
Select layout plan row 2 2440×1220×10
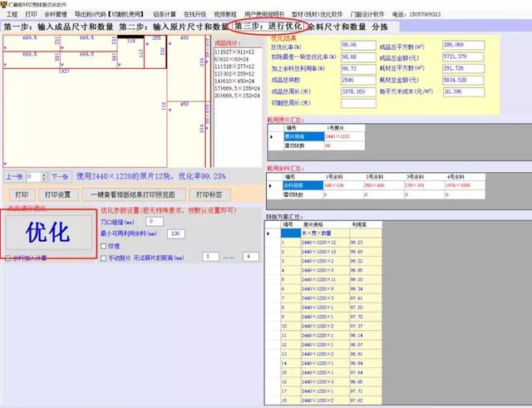331,252
